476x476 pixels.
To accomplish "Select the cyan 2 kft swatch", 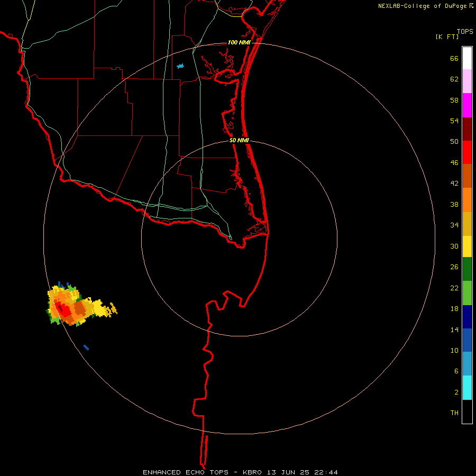I will [x=467, y=388].
